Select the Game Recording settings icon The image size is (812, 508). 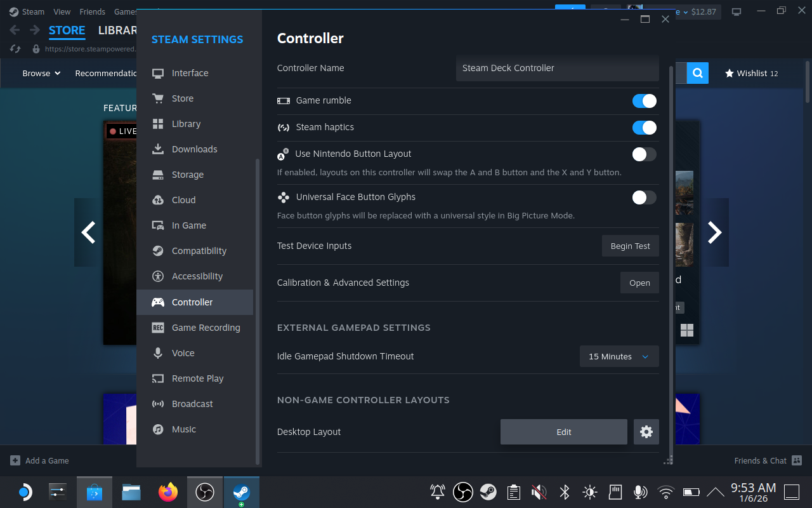point(157,327)
